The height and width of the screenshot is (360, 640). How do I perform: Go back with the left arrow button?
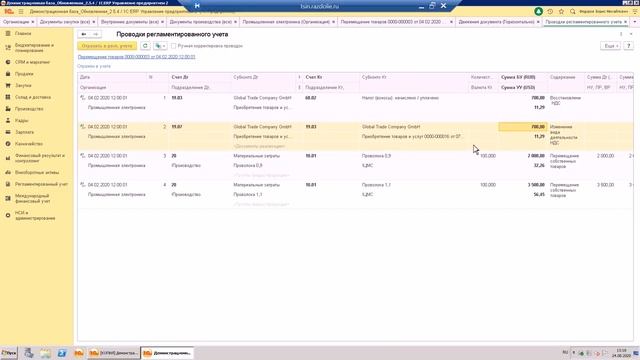click(84, 34)
